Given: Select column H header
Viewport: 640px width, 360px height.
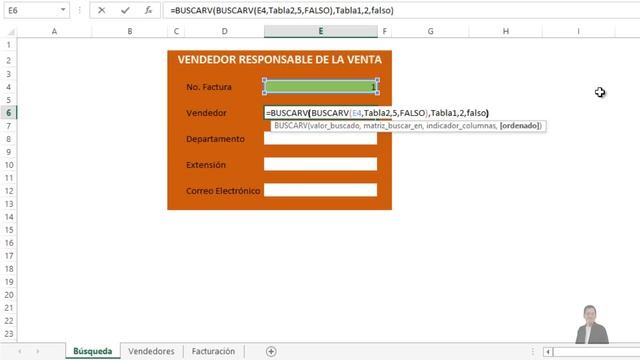Looking at the screenshot, I should [505, 31].
